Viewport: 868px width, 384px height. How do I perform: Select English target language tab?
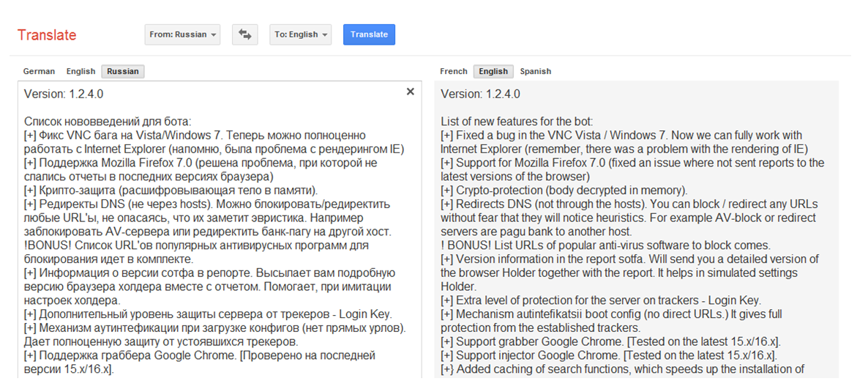(x=493, y=72)
